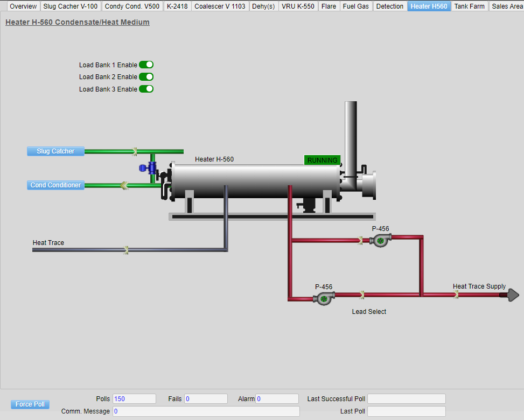Click the blue control valve icon
Screen dimensions: 524x420
tap(148, 168)
